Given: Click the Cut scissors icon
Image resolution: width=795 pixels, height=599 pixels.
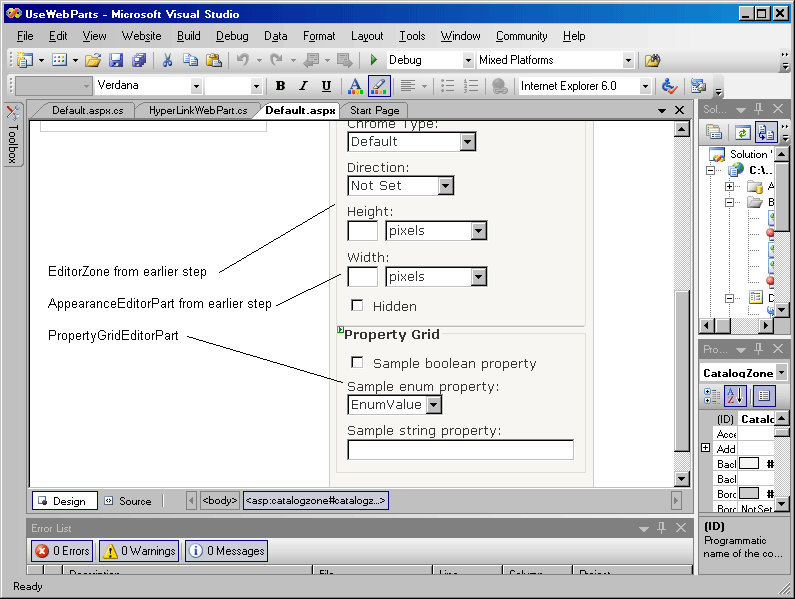Looking at the screenshot, I should [167, 60].
